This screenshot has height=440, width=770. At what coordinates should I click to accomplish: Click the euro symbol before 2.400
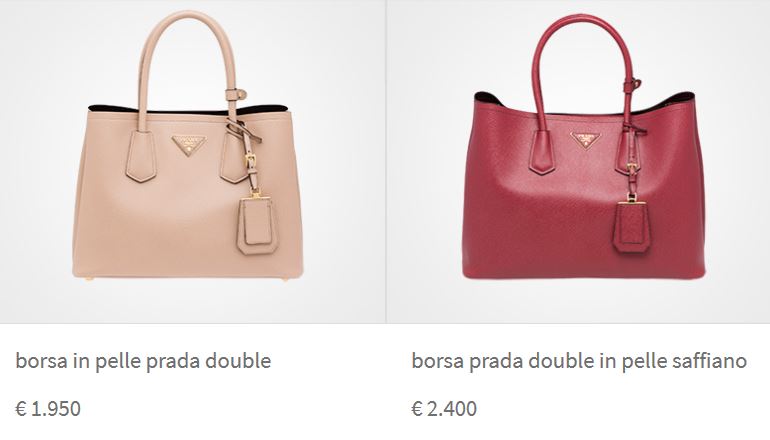tap(417, 409)
